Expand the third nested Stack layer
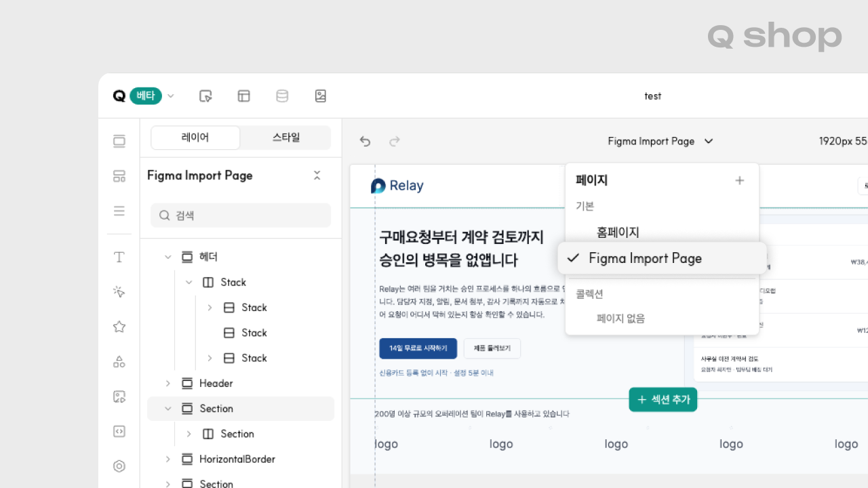The image size is (868, 488). click(210, 358)
